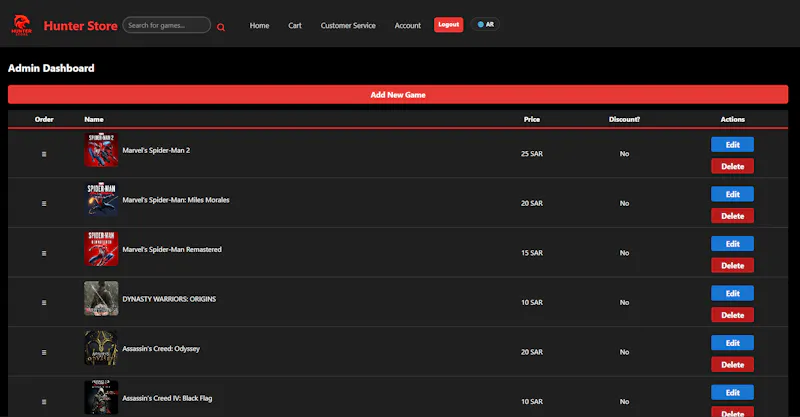This screenshot has height=417, width=800.
Task: Edit Marvel's Spider-Man Remastered
Action: click(x=732, y=243)
